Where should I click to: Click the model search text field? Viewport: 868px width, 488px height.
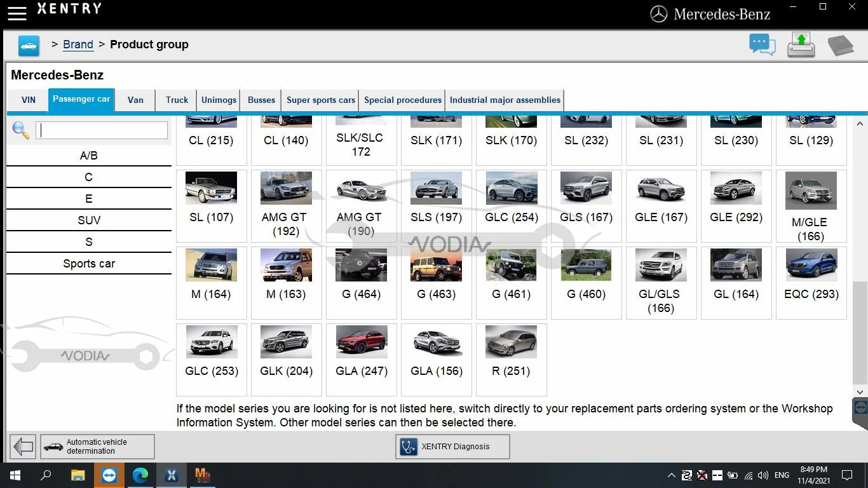coord(102,130)
